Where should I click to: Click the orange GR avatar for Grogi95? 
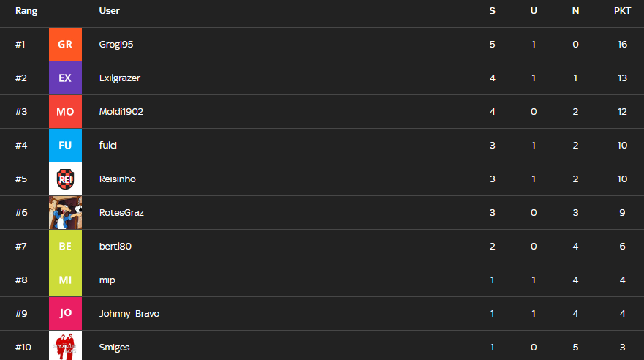coord(65,45)
